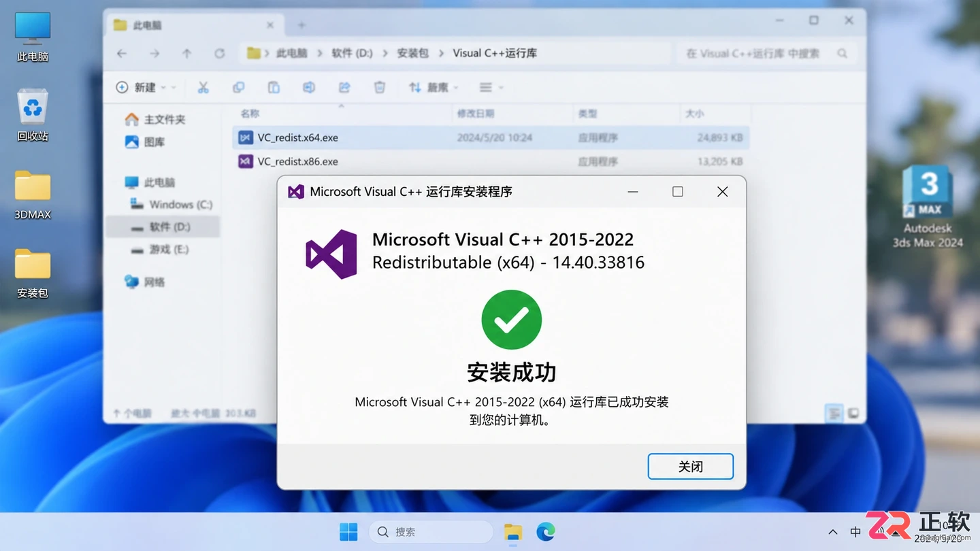Click the copy icon in Explorer toolbar
This screenshot has width=980, height=551.
(x=238, y=87)
